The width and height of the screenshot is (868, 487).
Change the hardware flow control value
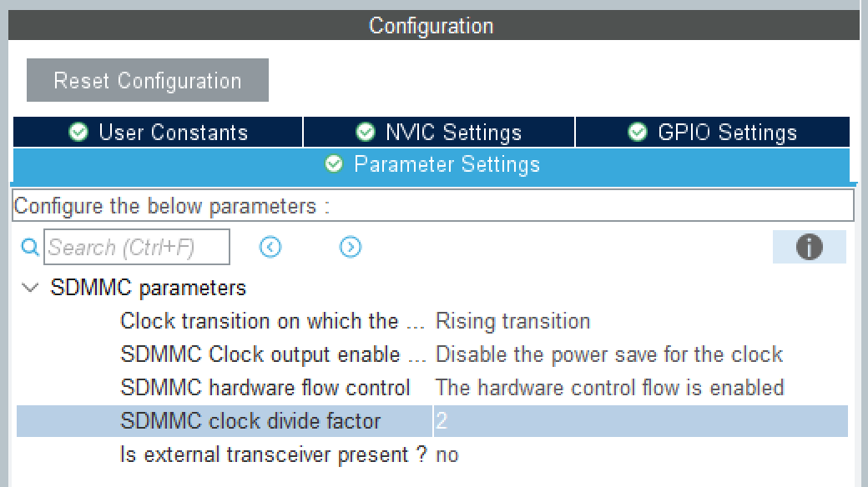pos(609,388)
